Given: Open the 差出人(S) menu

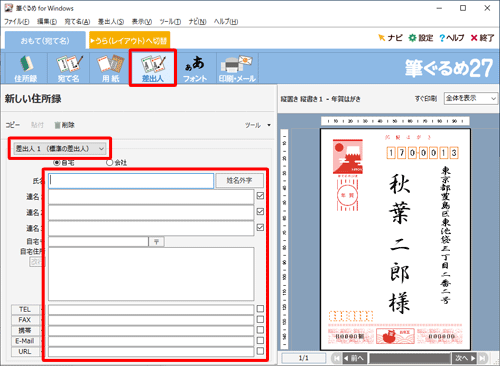Looking at the screenshot, I should [111, 22].
